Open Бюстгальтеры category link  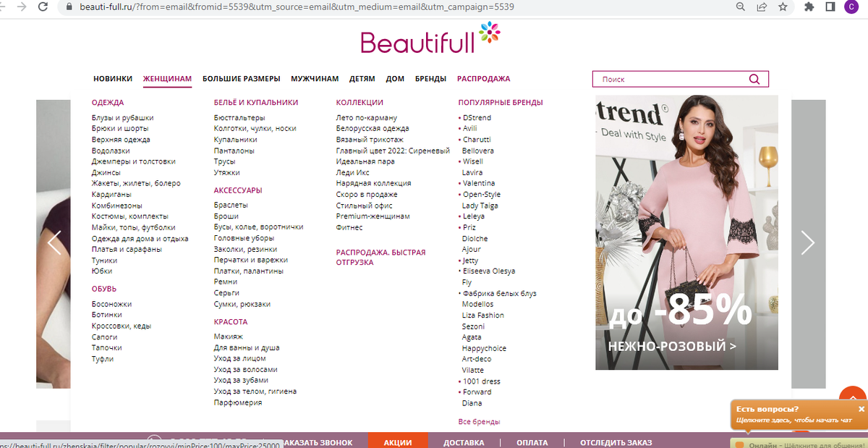pyautogui.click(x=239, y=117)
